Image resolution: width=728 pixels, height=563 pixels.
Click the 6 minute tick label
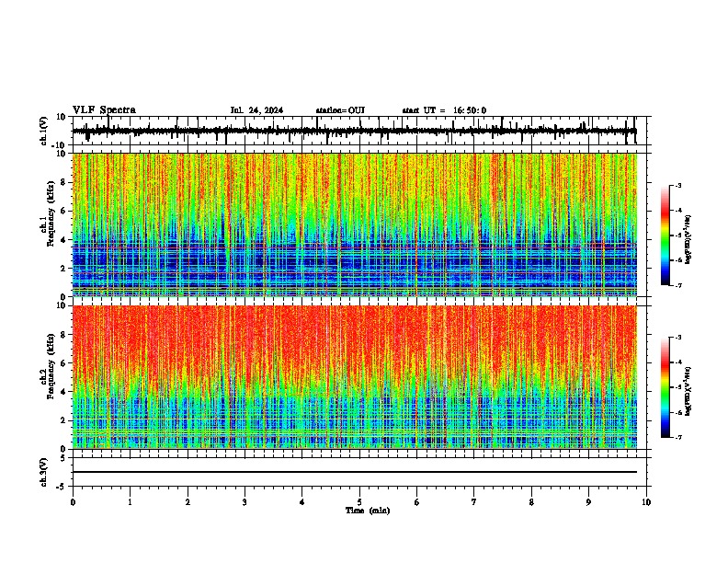[417, 502]
